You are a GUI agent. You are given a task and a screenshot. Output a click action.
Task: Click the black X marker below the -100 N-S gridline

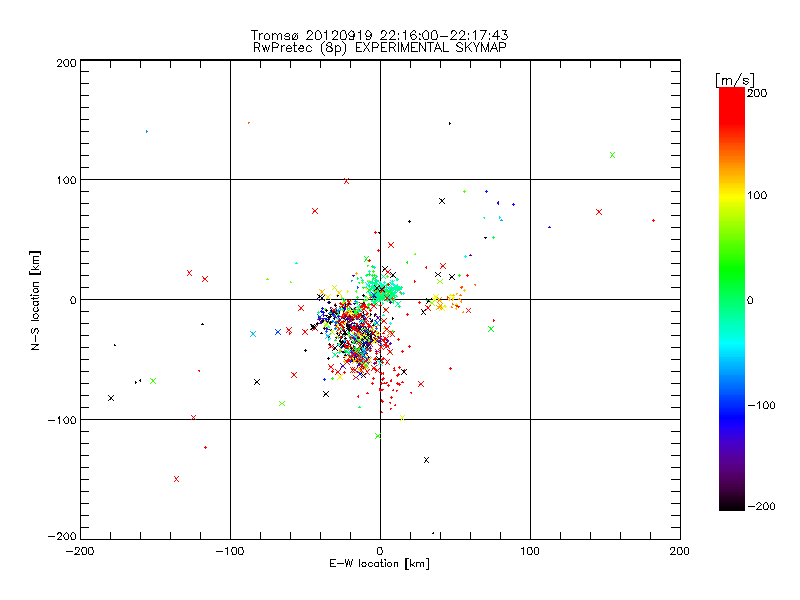(427, 460)
